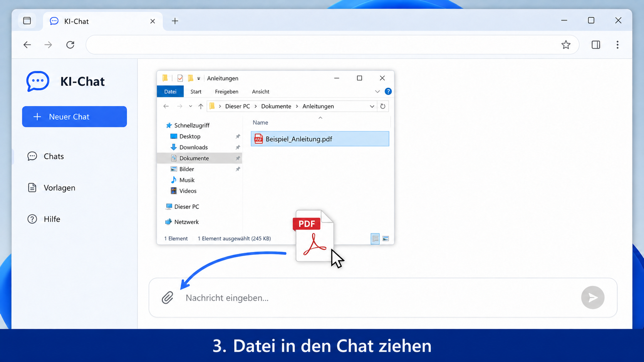Close the KI-Chat browser tab
Viewport: 644px width, 362px height.
[153, 21]
